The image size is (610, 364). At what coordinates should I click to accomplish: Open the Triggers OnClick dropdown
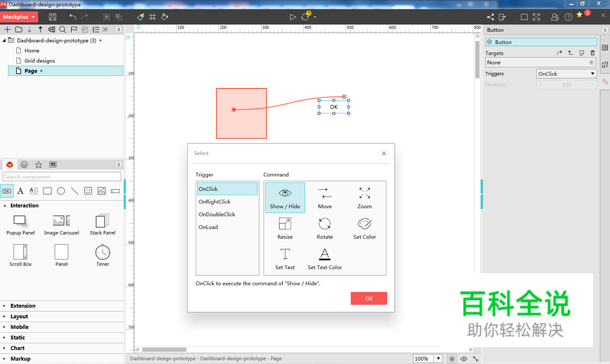[x=566, y=74]
